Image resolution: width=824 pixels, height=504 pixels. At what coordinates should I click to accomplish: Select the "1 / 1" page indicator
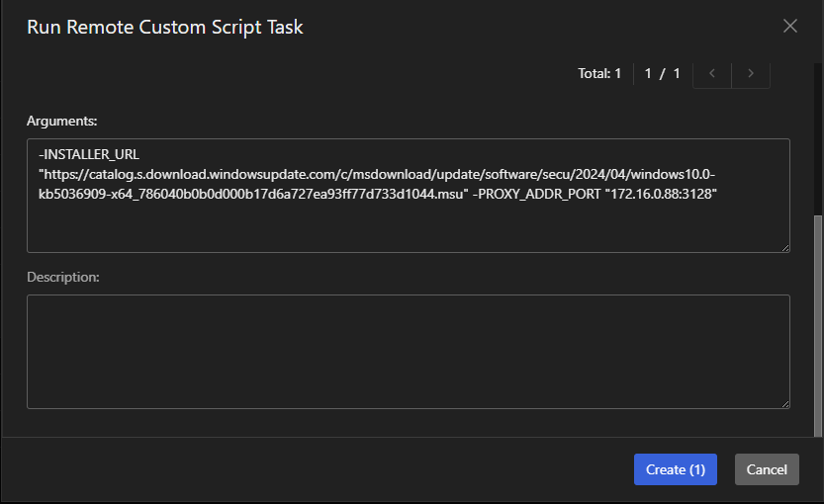click(x=662, y=73)
